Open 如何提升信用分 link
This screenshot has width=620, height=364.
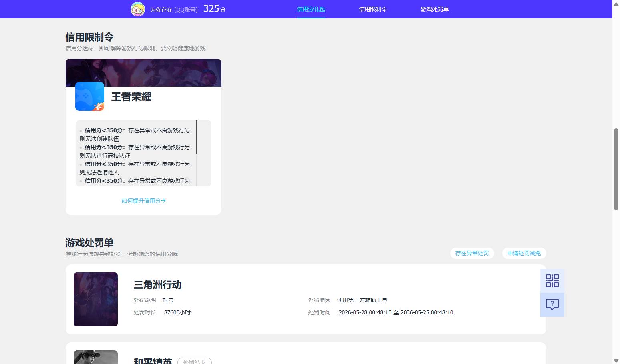[x=143, y=201]
